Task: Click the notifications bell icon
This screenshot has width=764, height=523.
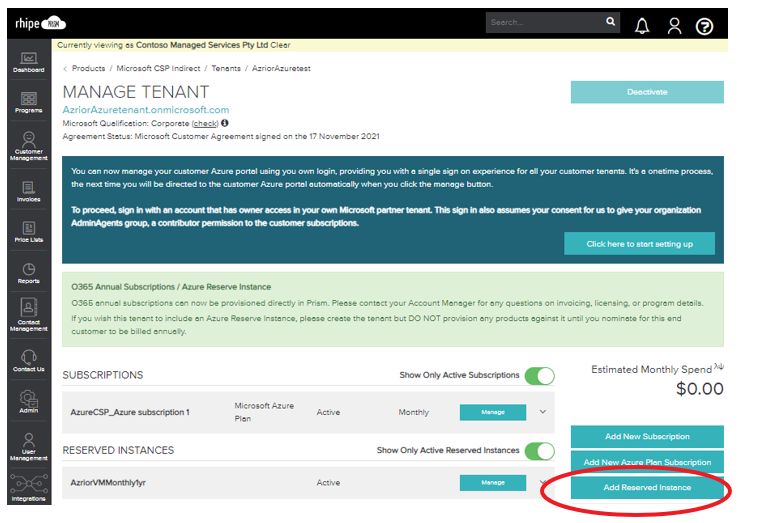Action: click(x=642, y=26)
